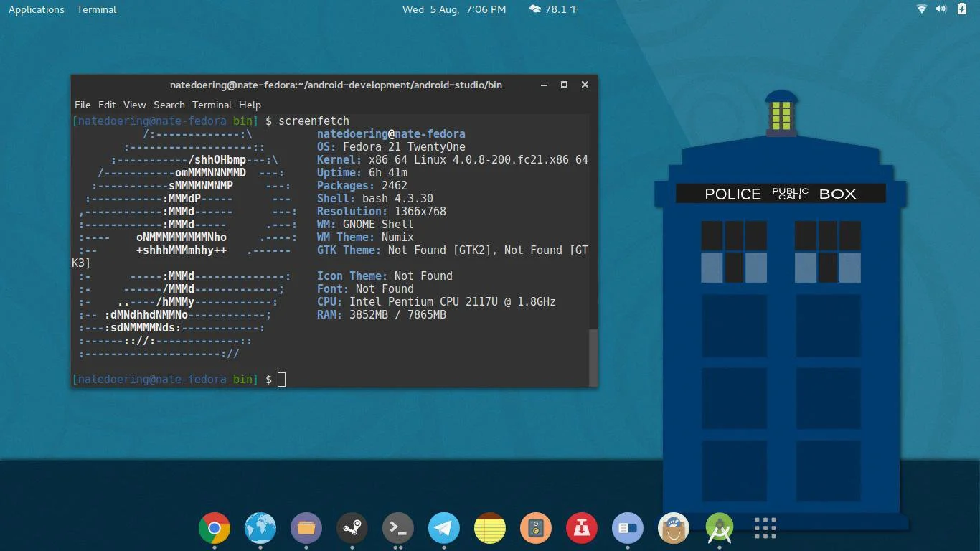This screenshot has width=980, height=551.
Task: Click the 'Uptime: 6h 41m' line
Action: pyautogui.click(x=362, y=173)
